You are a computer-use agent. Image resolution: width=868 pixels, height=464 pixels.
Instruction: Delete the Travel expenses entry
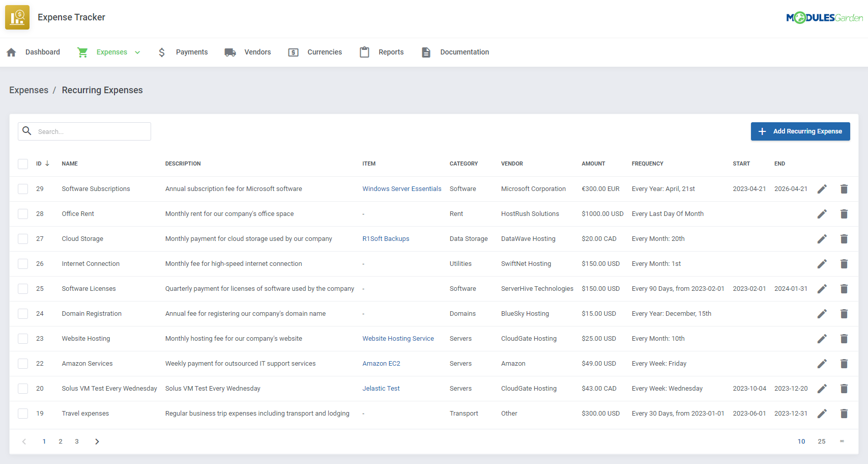pyautogui.click(x=844, y=413)
